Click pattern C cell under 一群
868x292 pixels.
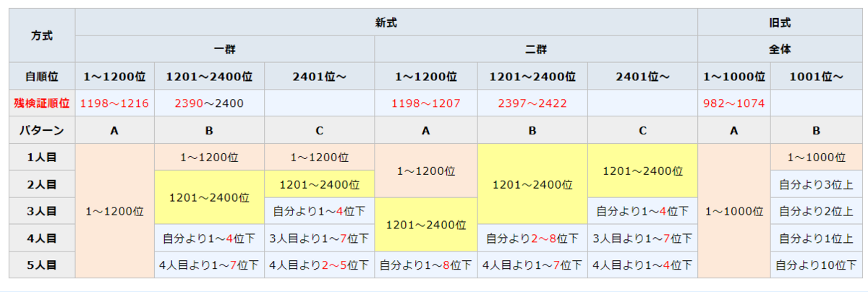320,131
